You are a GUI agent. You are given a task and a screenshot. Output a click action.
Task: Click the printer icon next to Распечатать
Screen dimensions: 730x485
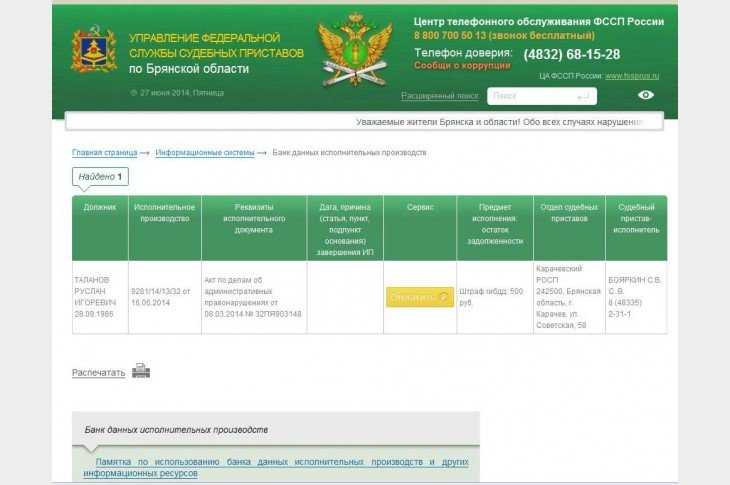(x=141, y=370)
